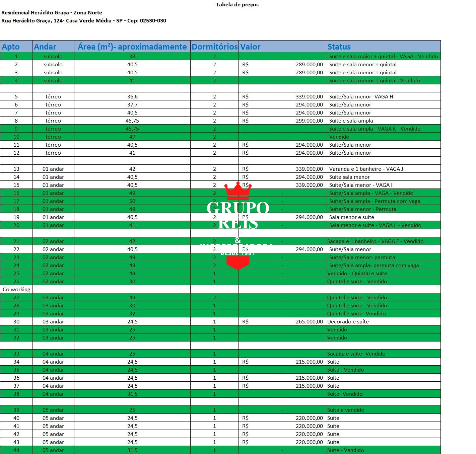Screen dimensions: 476x454
Task: Select area 37,7 for apartment 6
Action: 132,105
